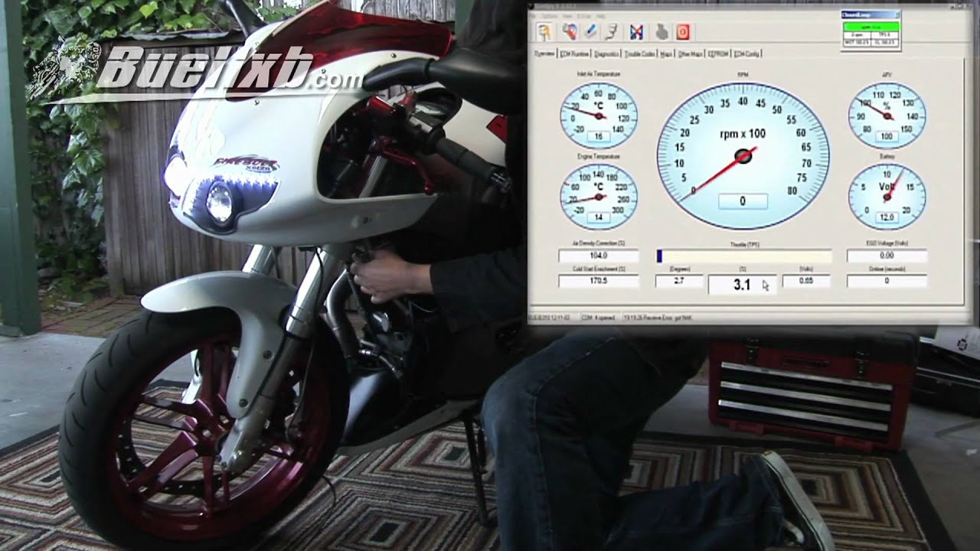This screenshot has height=551, width=980.
Task: Click the keys icon in the toolbar
Action: (x=544, y=32)
